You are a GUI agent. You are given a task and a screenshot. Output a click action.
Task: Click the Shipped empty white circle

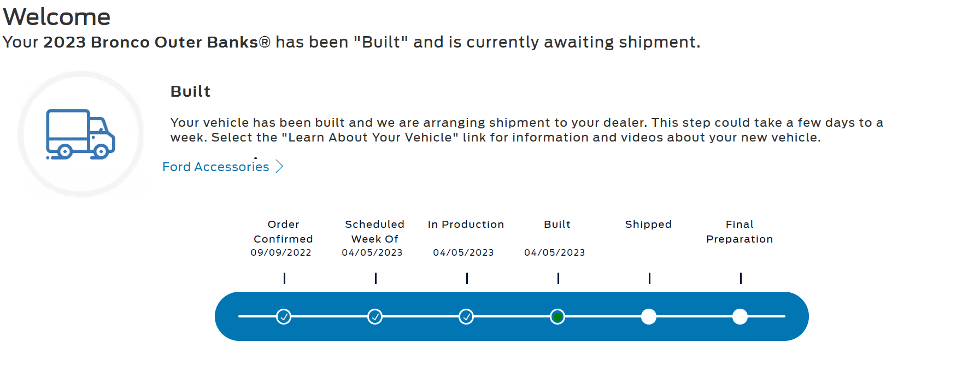(649, 316)
